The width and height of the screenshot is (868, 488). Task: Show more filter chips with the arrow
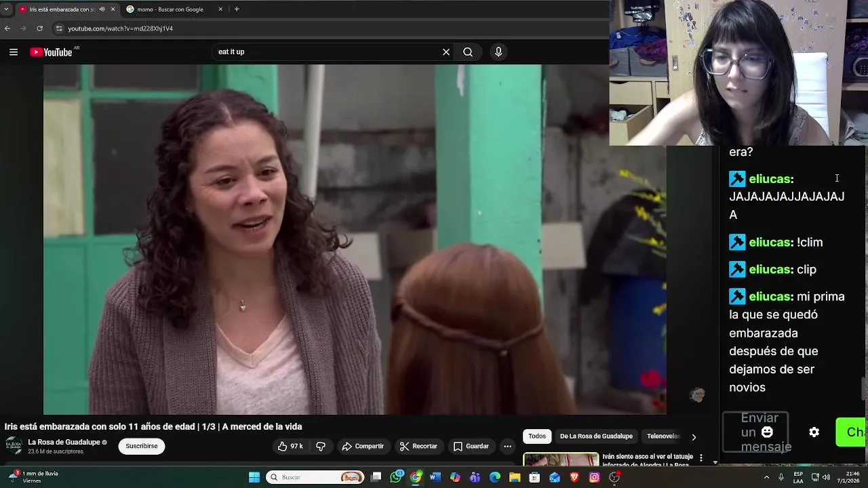pyautogui.click(x=693, y=437)
